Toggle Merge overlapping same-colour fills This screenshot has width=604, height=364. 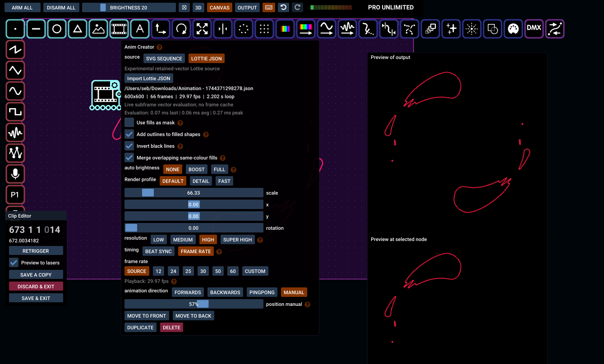pos(129,158)
